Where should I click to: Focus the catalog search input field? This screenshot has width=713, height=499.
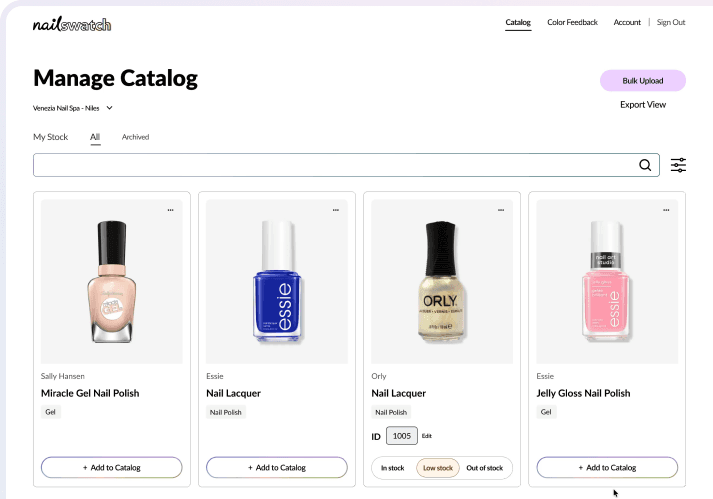(334, 165)
